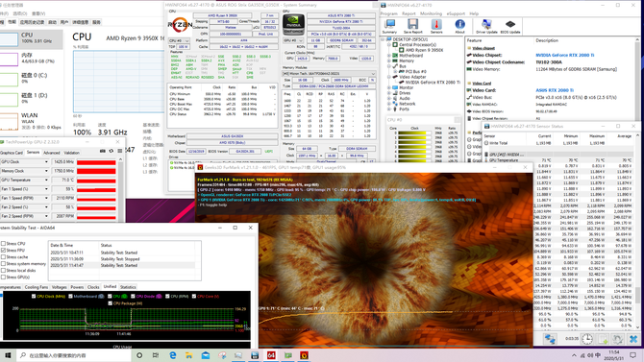Open the GPU Temperature sensor dropdown
The height and width of the screenshot is (362, 644).
(46, 181)
